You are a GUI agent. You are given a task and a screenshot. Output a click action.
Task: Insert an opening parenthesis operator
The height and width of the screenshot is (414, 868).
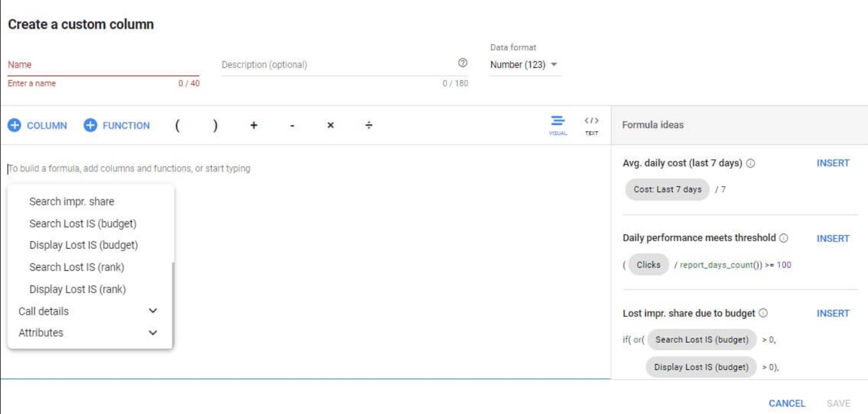[177, 126]
